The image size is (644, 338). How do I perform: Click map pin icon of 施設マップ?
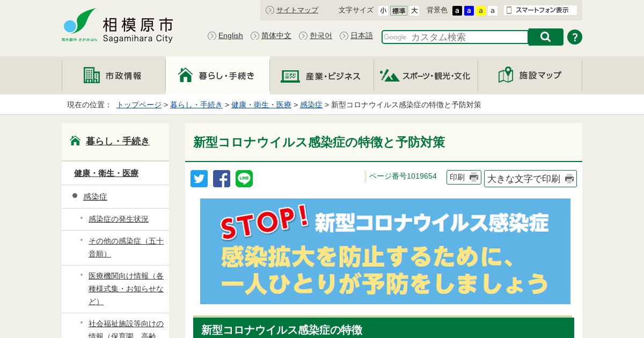[506, 75]
